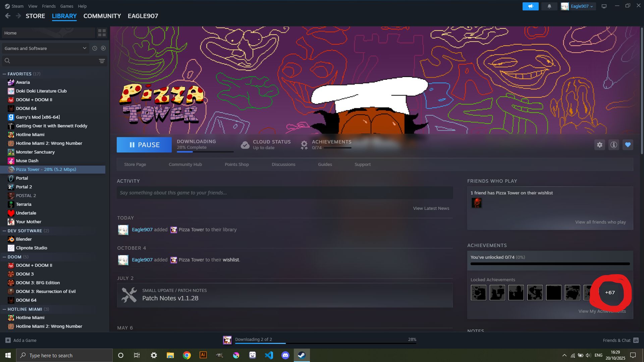Open Discussions link

tap(283, 164)
